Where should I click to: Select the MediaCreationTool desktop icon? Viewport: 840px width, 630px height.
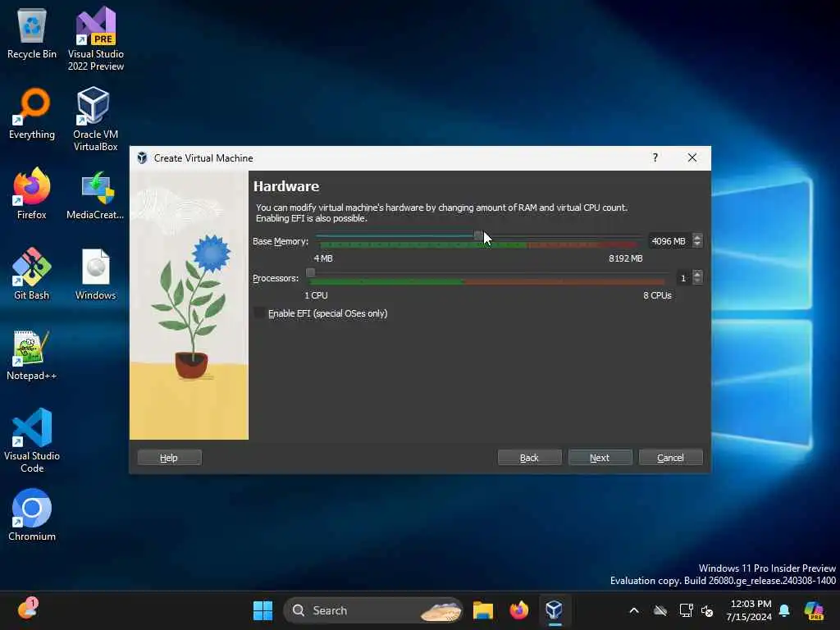pyautogui.click(x=95, y=195)
